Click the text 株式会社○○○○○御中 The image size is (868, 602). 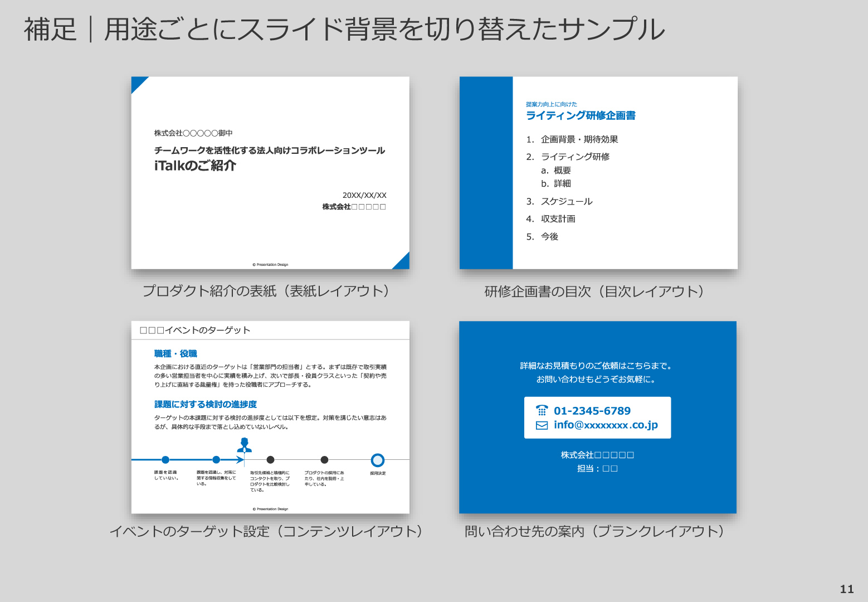click(193, 133)
